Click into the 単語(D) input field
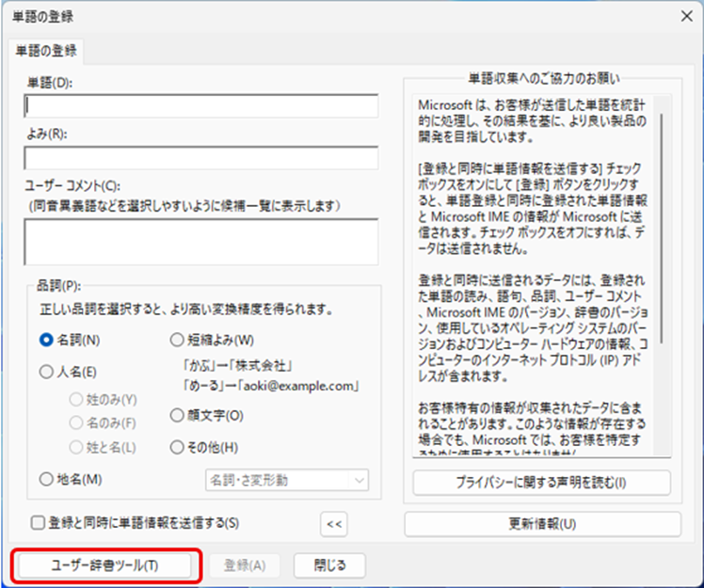The width and height of the screenshot is (704, 588). 201,106
